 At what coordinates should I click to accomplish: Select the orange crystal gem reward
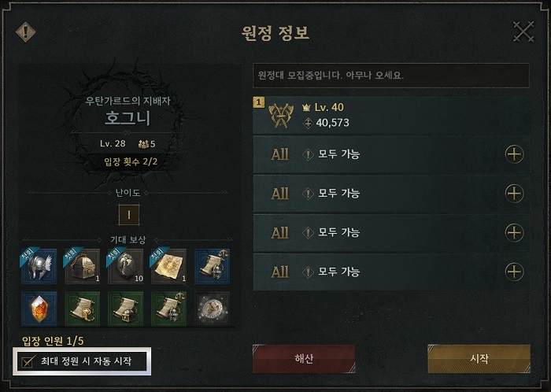39,309
